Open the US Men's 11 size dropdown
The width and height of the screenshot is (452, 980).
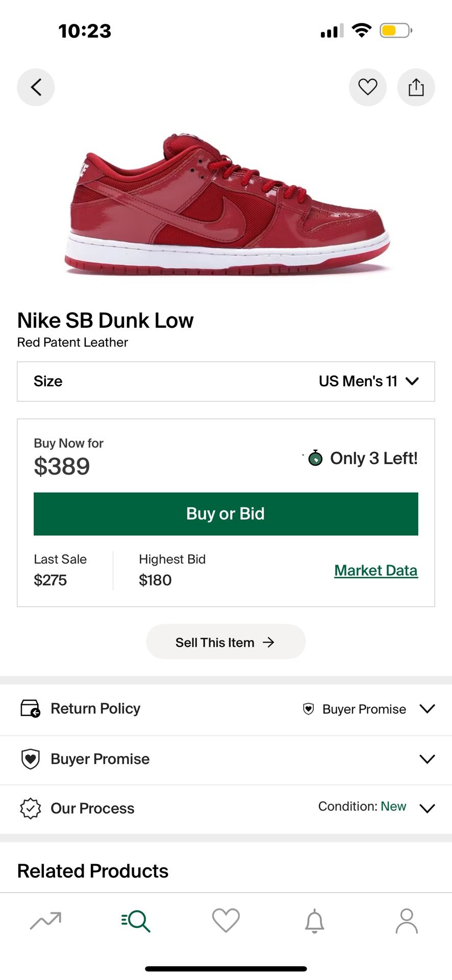368,381
